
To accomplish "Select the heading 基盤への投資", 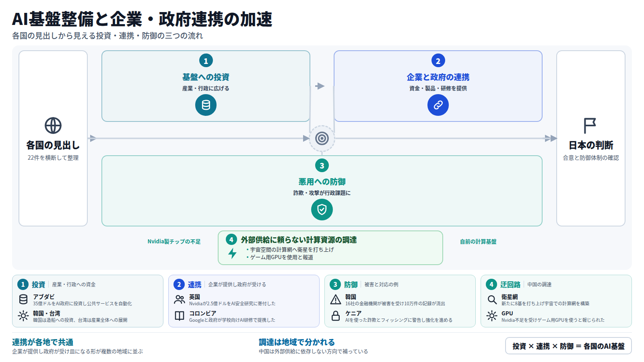I will click(x=206, y=77).
